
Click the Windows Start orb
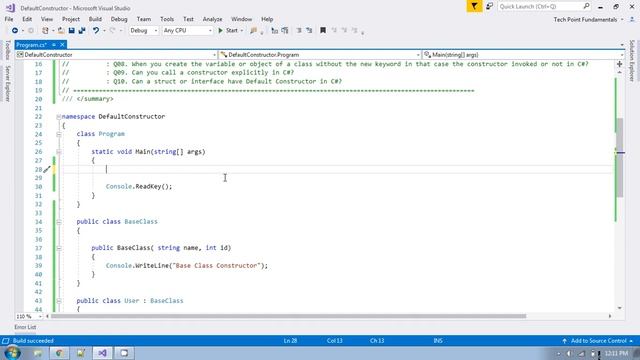coord(12,353)
